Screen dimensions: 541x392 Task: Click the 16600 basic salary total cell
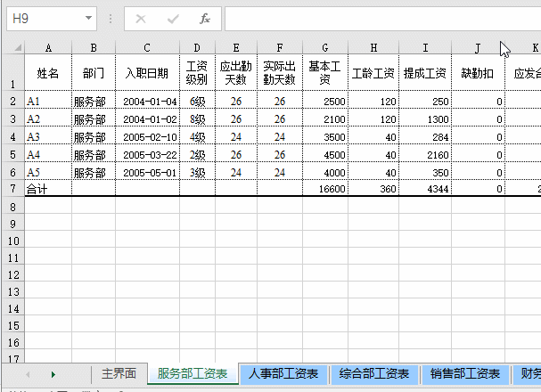325,189
